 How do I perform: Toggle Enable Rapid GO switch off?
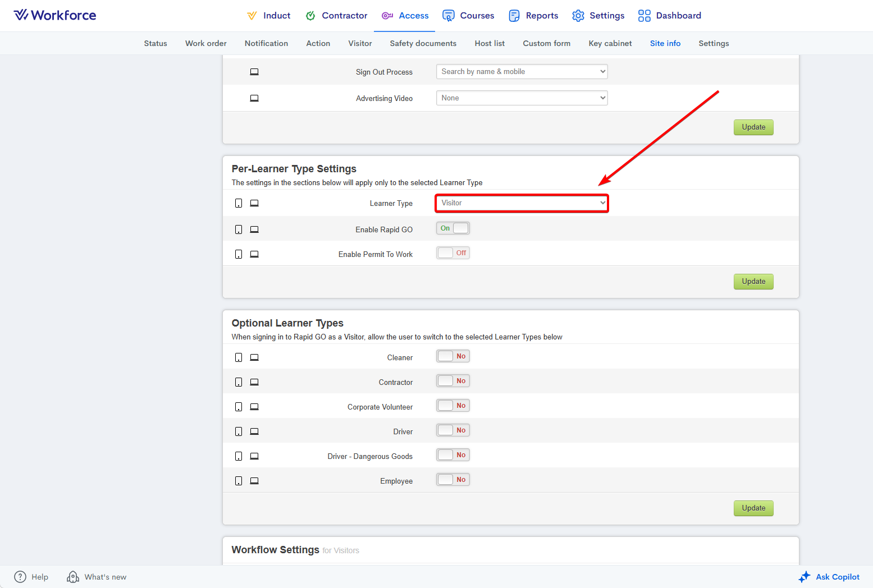pos(453,228)
